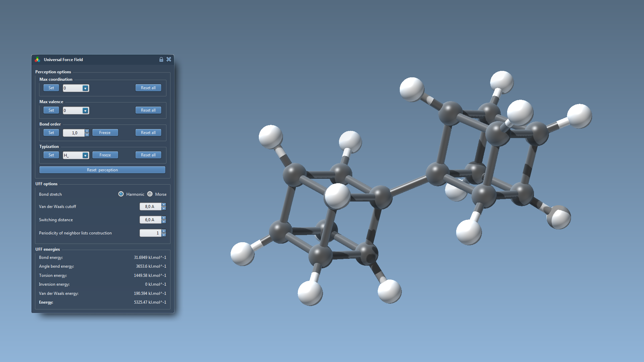644x362 pixels.
Task: Increase neighbor lists construction periodicity
Action: [x=164, y=231]
